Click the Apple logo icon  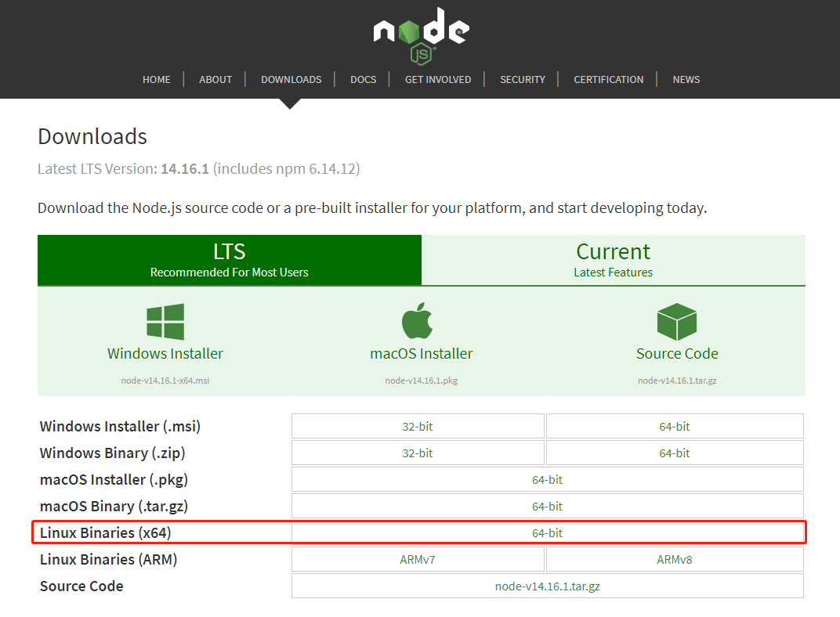pos(418,320)
